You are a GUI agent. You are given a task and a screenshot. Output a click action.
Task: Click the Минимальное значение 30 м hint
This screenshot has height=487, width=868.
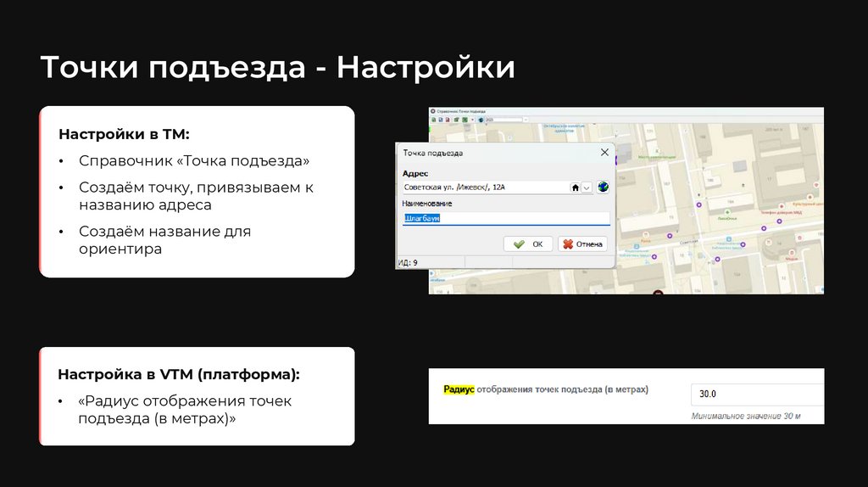click(746, 416)
